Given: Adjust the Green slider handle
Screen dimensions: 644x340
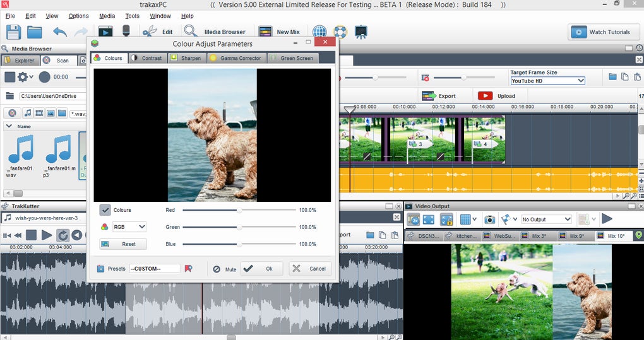Looking at the screenshot, I should [239, 227].
